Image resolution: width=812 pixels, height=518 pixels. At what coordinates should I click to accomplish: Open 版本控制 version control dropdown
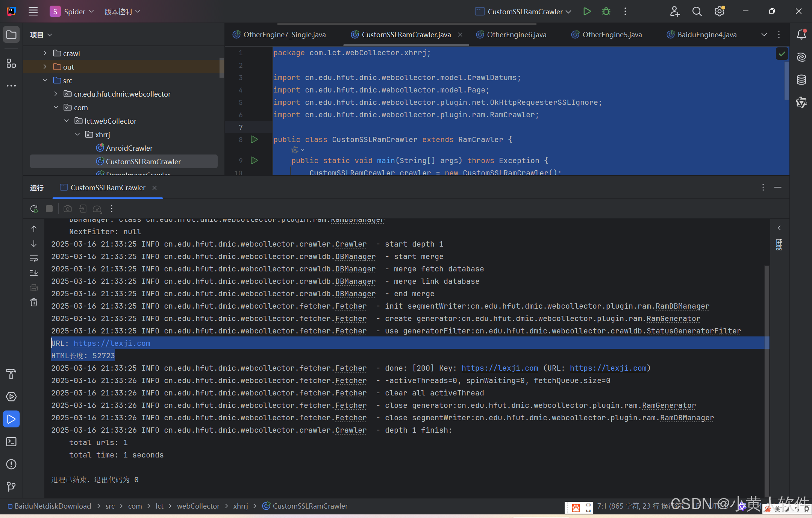click(x=122, y=12)
